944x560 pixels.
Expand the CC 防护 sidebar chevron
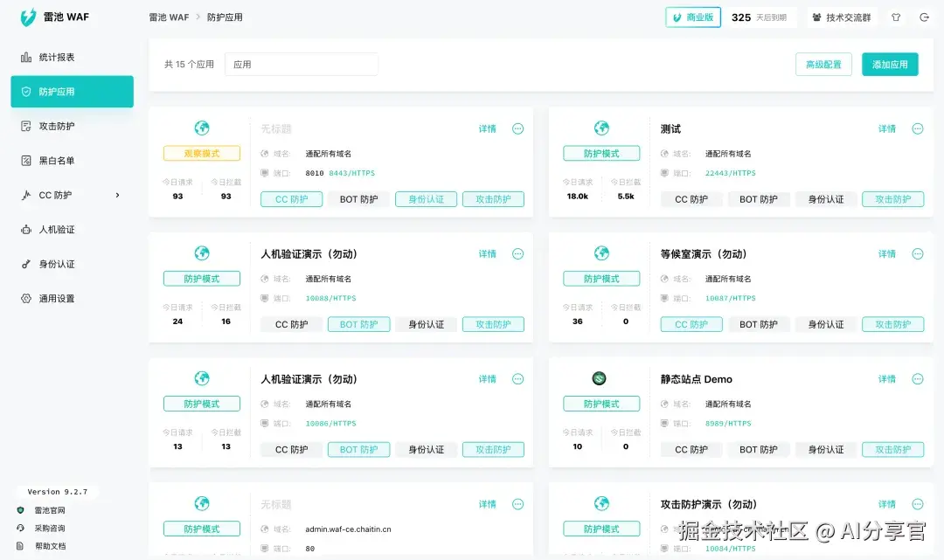click(x=117, y=195)
